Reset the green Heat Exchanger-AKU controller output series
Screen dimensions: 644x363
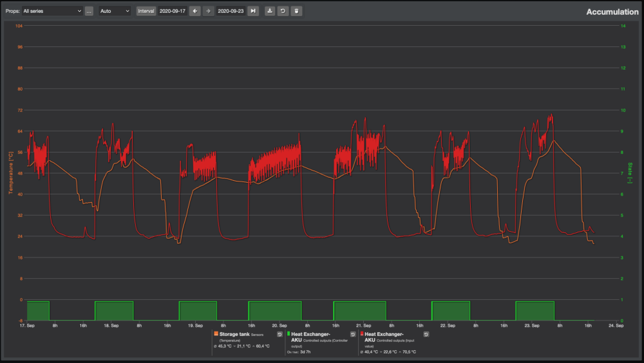[353, 335]
